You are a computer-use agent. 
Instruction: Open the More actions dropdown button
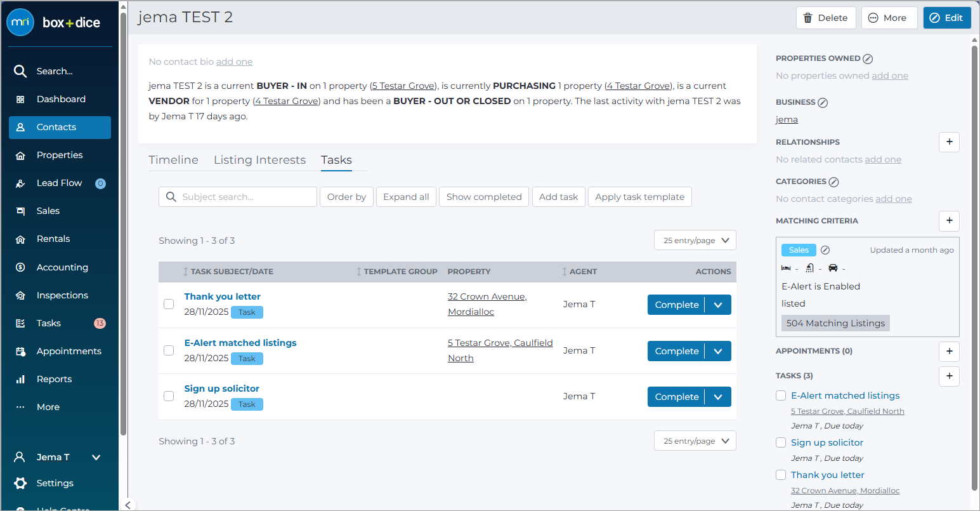point(889,18)
